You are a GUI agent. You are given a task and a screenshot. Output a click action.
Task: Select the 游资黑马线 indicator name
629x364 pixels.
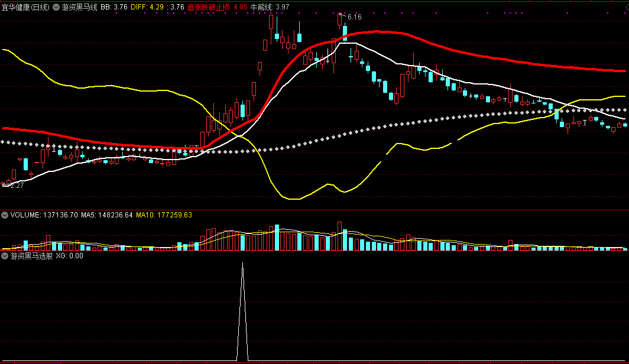(x=79, y=7)
